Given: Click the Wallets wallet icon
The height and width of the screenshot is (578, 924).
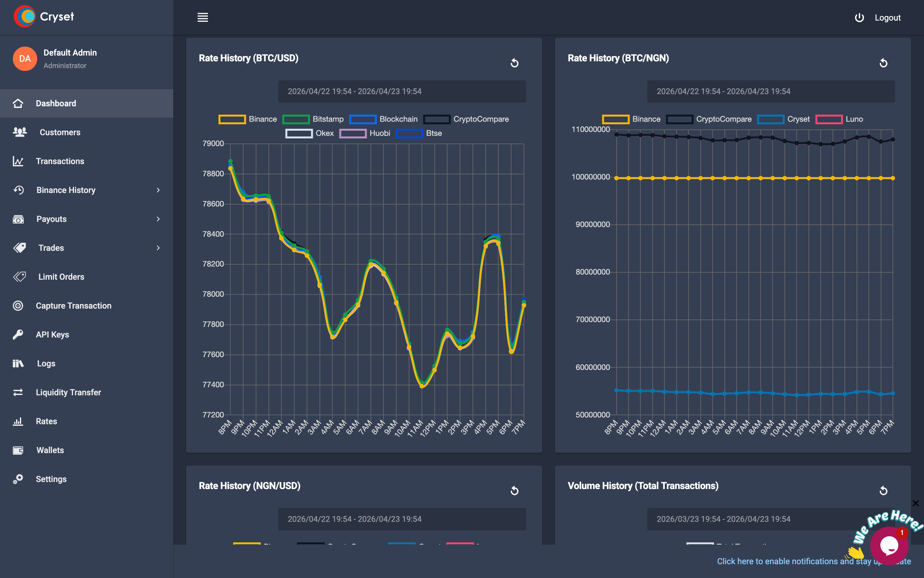Looking at the screenshot, I should pos(18,450).
